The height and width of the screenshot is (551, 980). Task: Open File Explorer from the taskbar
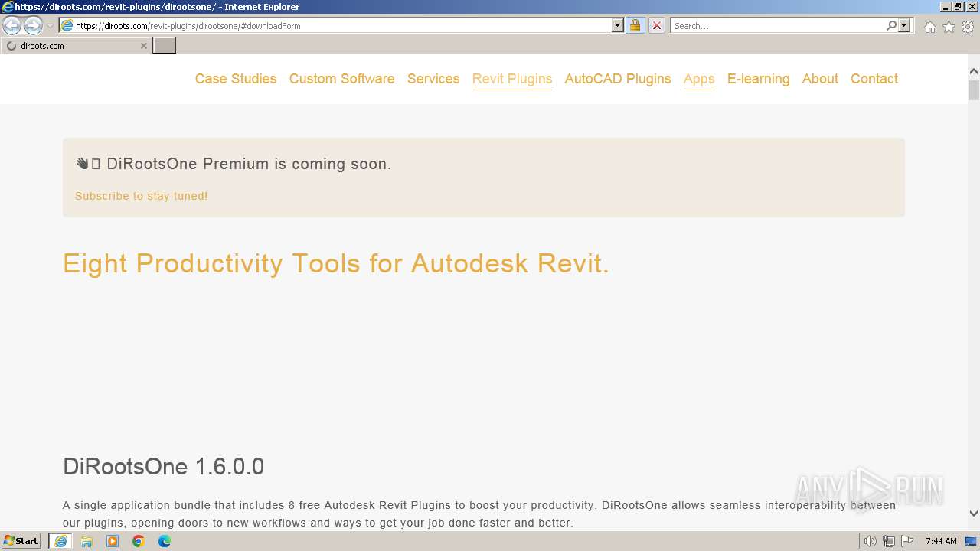(87, 541)
